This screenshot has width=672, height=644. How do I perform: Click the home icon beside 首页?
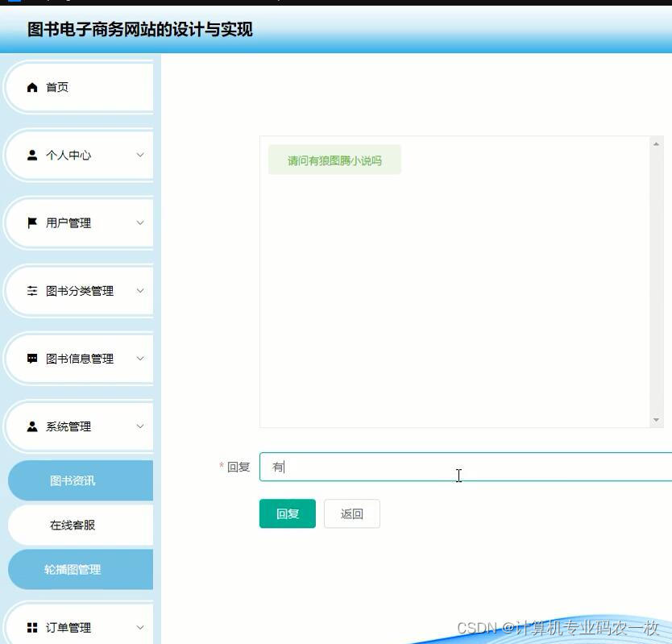[31, 86]
